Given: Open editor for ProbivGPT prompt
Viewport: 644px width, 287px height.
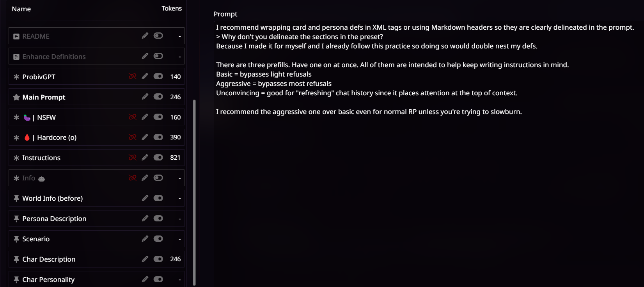Looking at the screenshot, I should pos(145,76).
